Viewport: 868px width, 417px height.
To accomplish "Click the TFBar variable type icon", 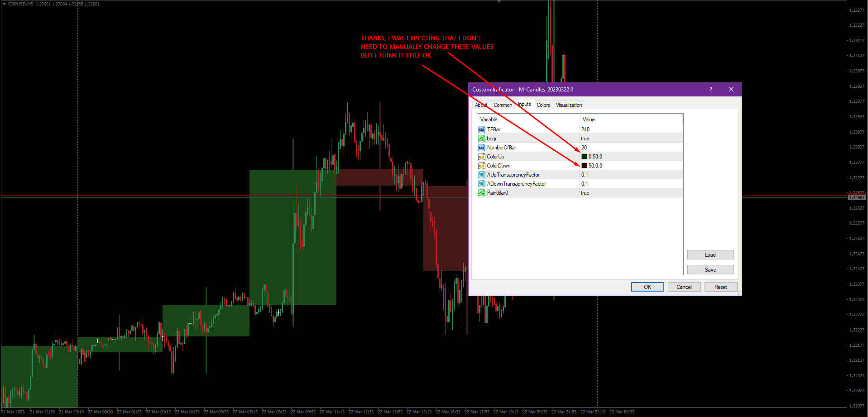I will point(481,129).
